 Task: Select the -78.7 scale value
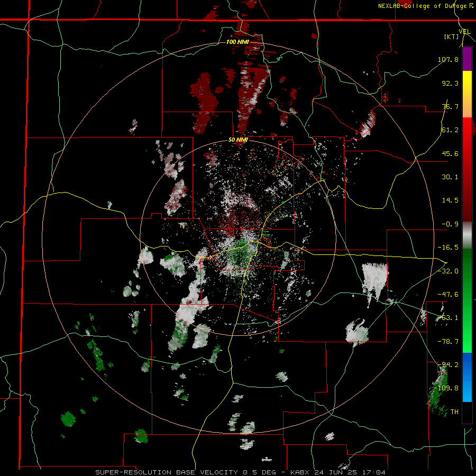tap(448, 341)
